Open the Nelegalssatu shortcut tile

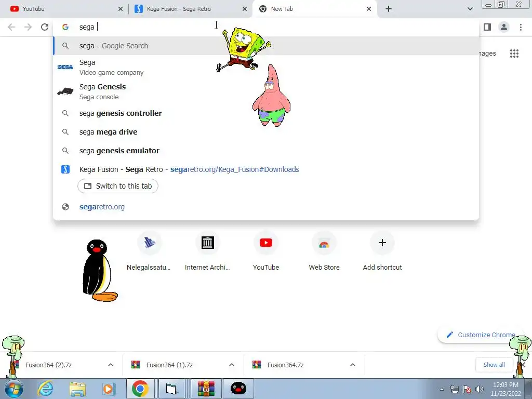tap(149, 251)
